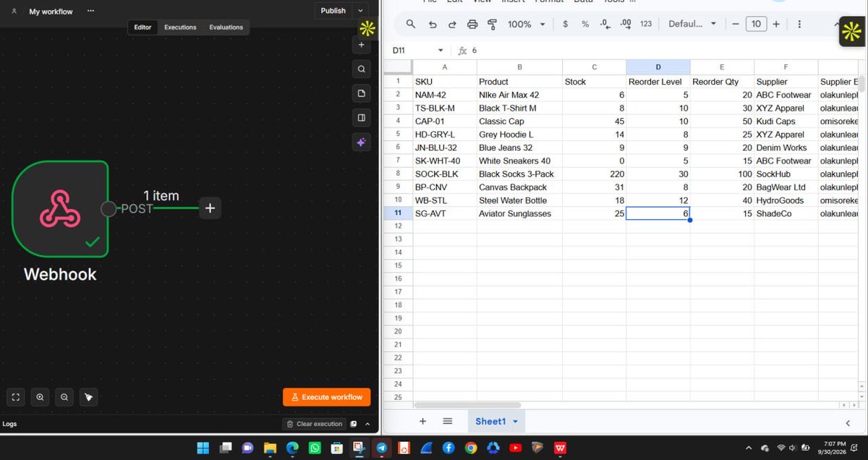Click the My workflow title

pyautogui.click(x=51, y=12)
